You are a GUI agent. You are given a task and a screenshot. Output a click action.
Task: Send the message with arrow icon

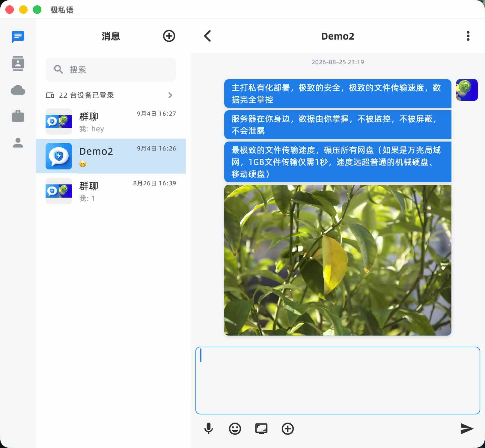point(467,429)
